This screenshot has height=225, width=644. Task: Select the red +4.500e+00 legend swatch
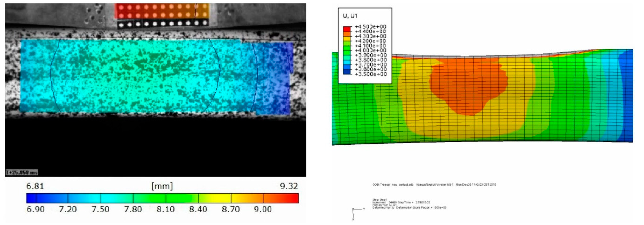[347, 29]
